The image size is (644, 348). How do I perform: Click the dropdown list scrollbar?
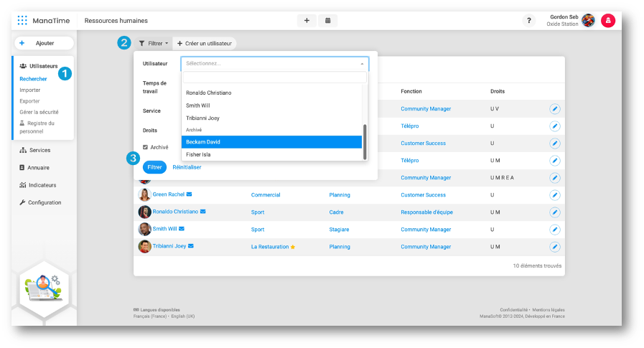(365, 141)
